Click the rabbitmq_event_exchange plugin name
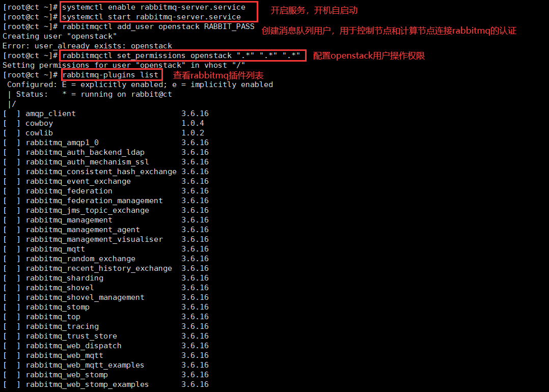This screenshot has height=392, width=549. 78,181
